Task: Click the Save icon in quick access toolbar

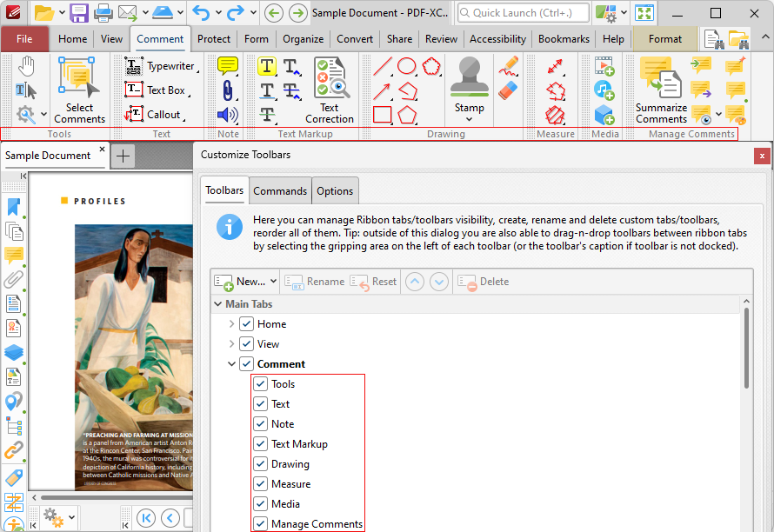Action: coord(79,13)
